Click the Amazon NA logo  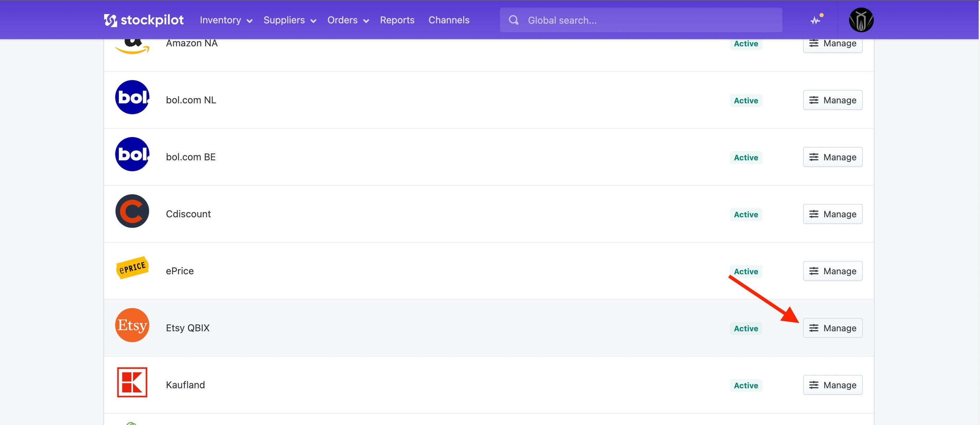132,46
